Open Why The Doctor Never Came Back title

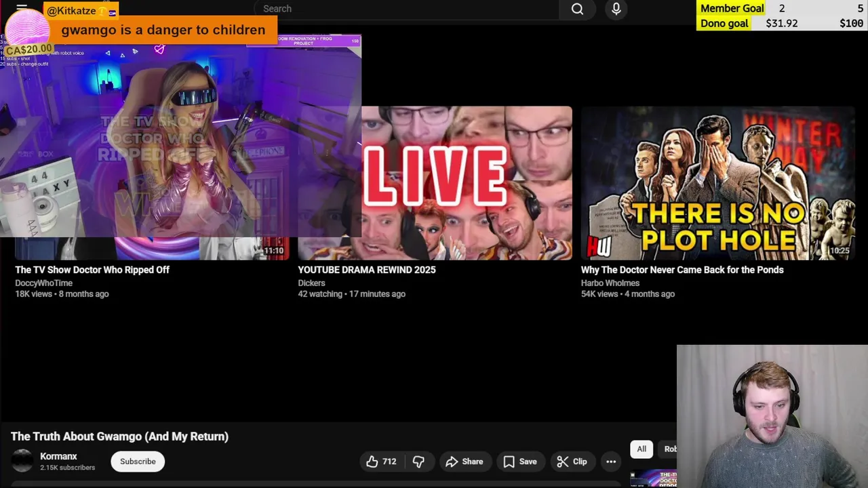pyautogui.click(x=682, y=270)
